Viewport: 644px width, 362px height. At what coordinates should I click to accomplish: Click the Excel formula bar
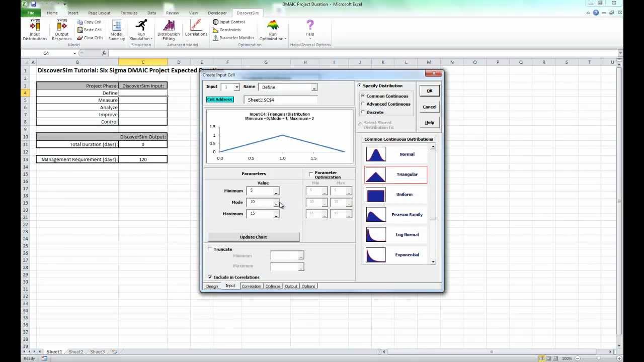tap(362, 53)
